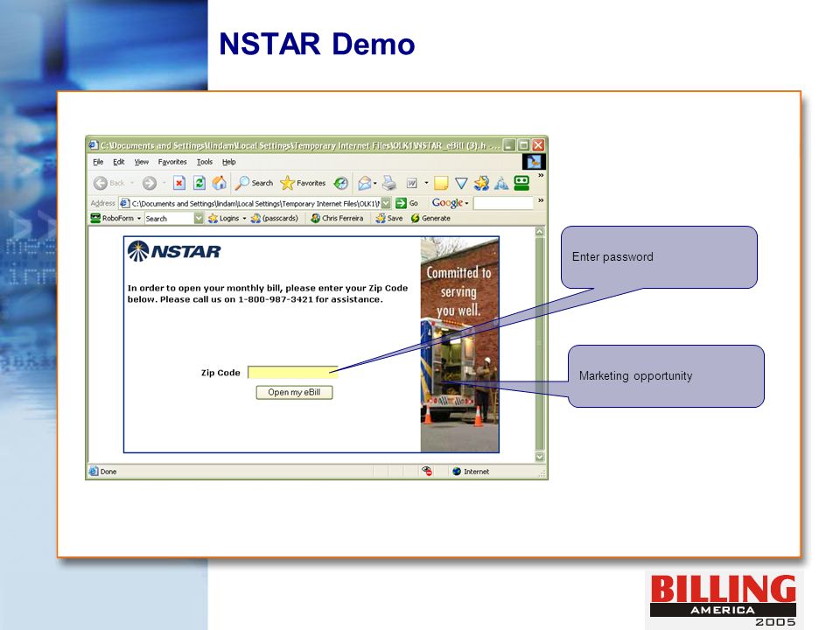Click the History clock icon
Viewport: 840px width, 630px height.
[x=340, y=183]
